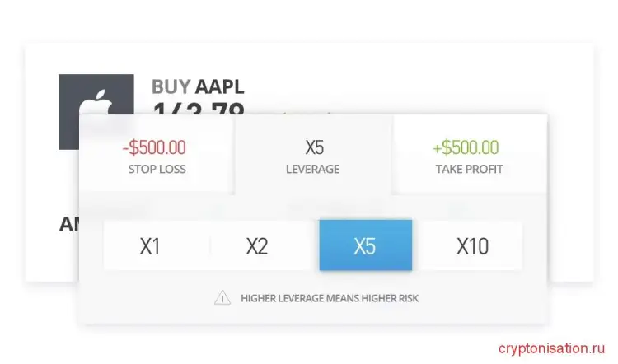The image size is (618, 364).
Task: Open the STOP LOSS tab
Action: 156,155
